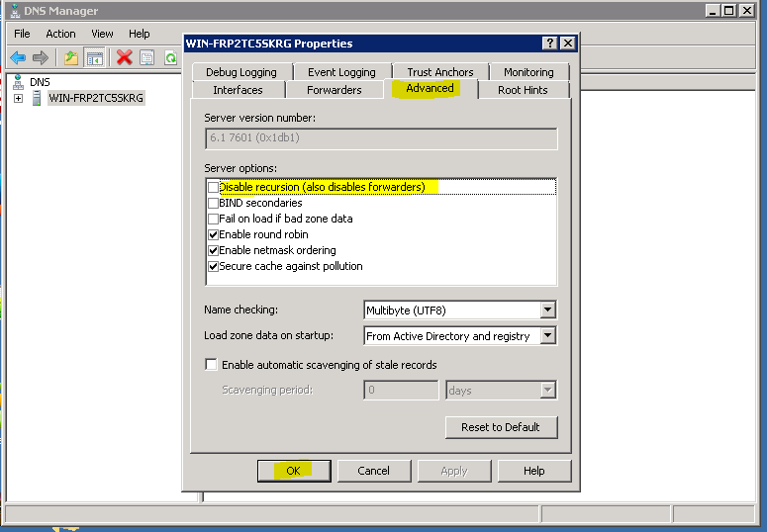Select the DNS root tree item
Screen dimensions: 767x532
coord(40,82)
